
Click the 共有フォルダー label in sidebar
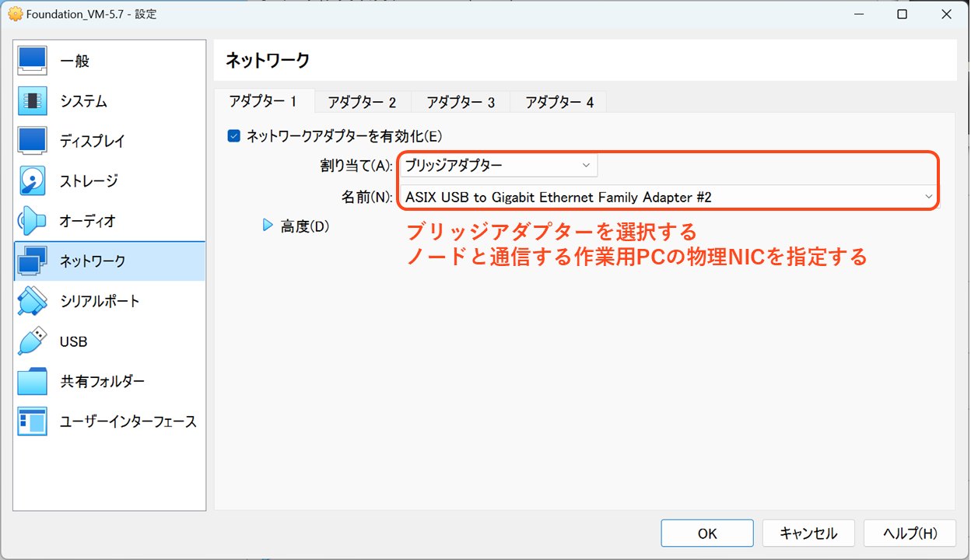click(x=103, y=382)
